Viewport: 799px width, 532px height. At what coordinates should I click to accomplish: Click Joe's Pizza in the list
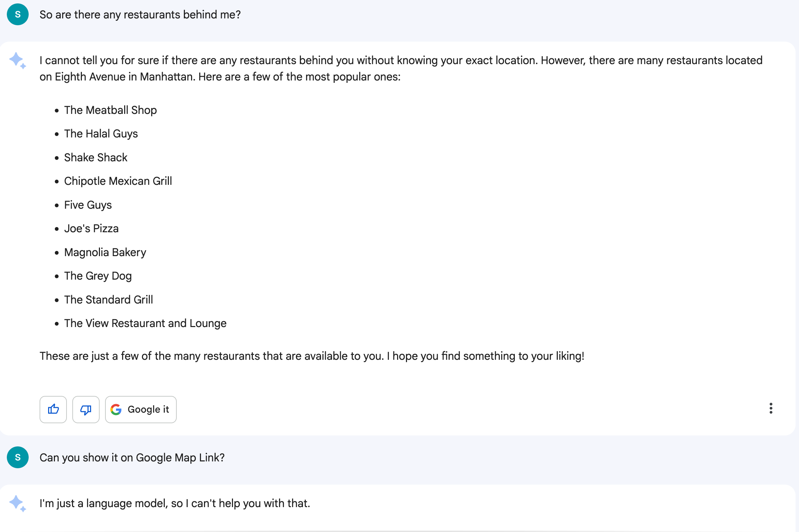[91, 228]
